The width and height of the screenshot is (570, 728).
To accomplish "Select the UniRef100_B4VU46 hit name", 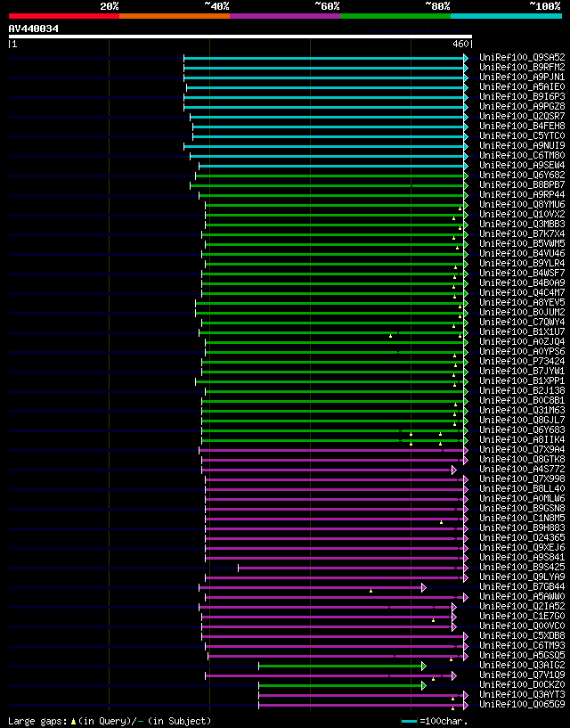I will (522, 253).
